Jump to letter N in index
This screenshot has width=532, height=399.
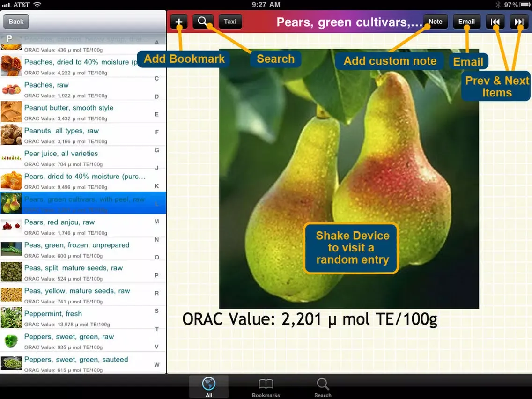coord(157,239)
